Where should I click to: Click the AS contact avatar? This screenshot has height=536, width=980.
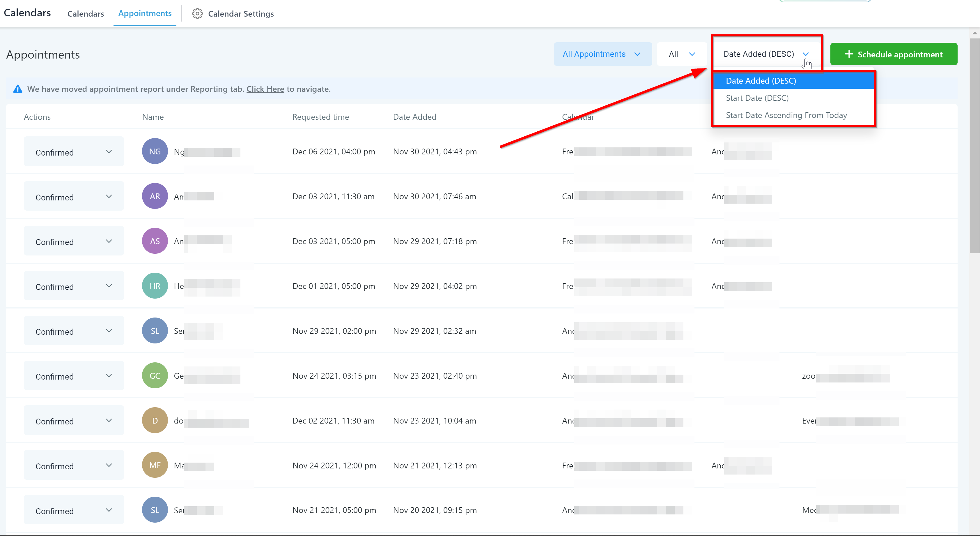click(155, 241)
